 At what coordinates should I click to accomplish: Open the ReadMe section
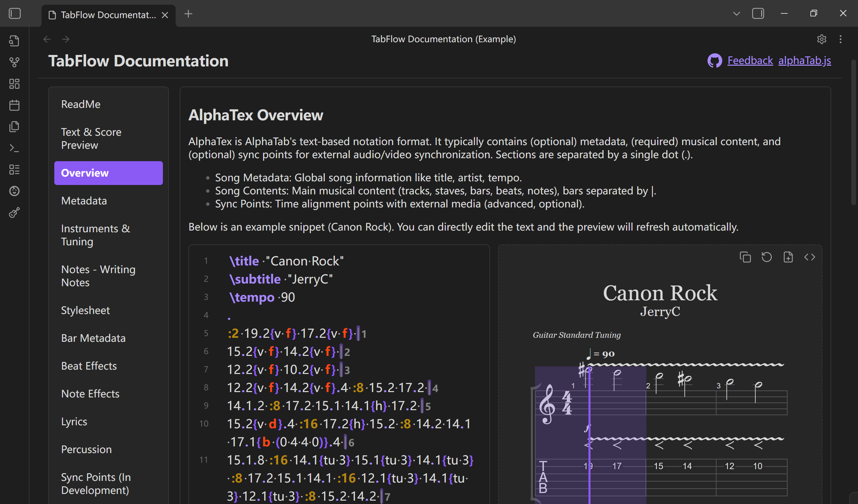(109, 104)
